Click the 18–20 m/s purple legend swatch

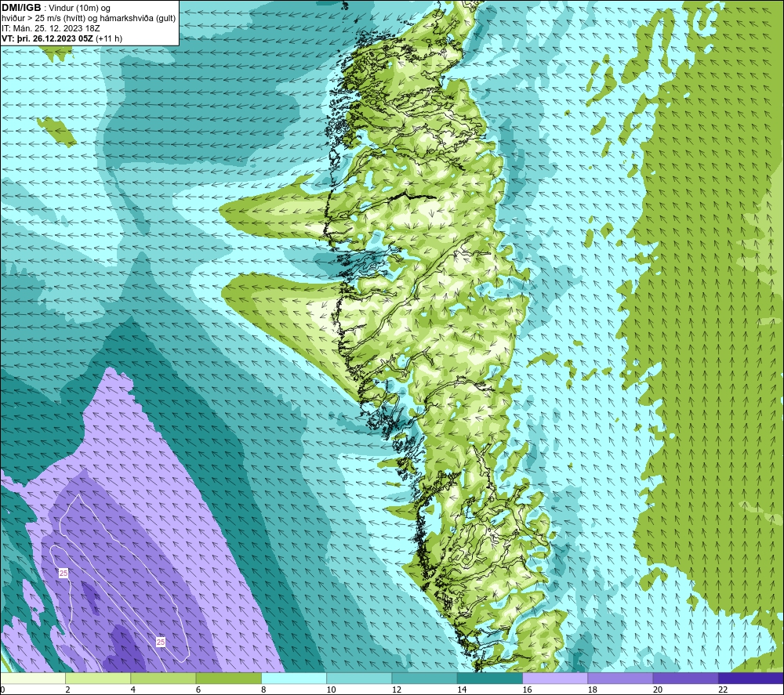point(620,679)
